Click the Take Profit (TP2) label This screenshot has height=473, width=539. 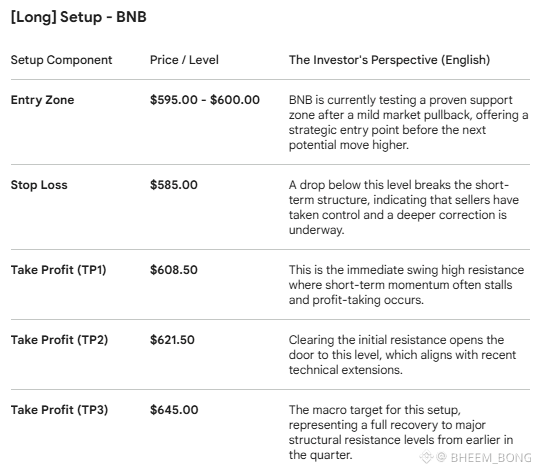pyautogui.click(x=59, y=340)
